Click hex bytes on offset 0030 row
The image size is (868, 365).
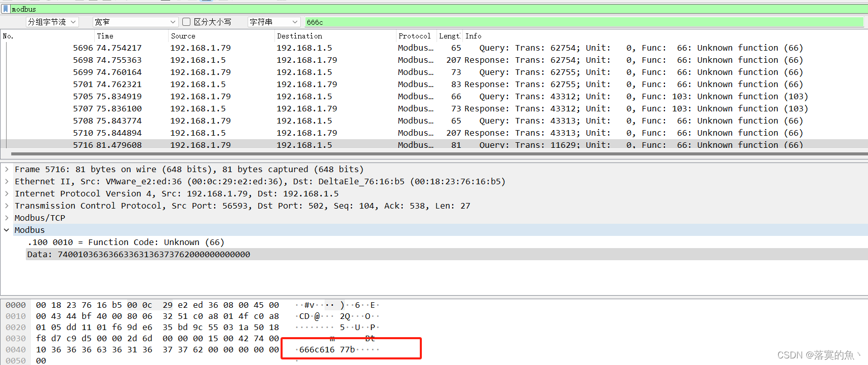pos(157,338)
